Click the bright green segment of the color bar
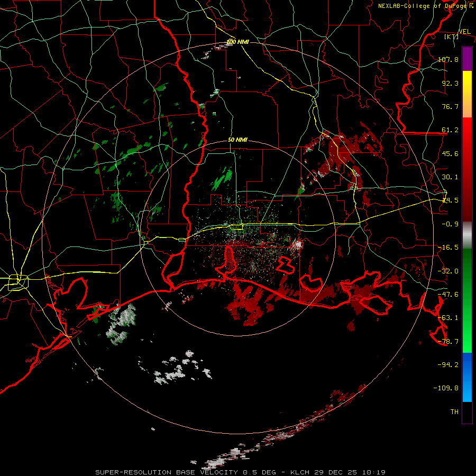 (467, 300)
